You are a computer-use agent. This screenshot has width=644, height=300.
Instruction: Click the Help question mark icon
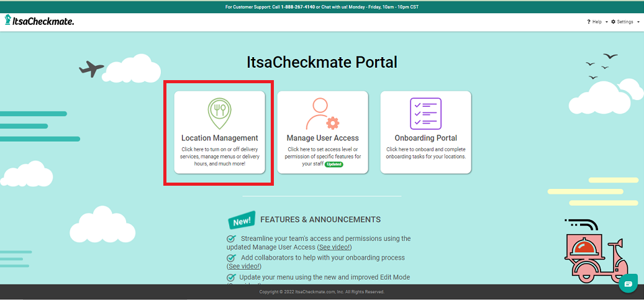pos(589,22)
